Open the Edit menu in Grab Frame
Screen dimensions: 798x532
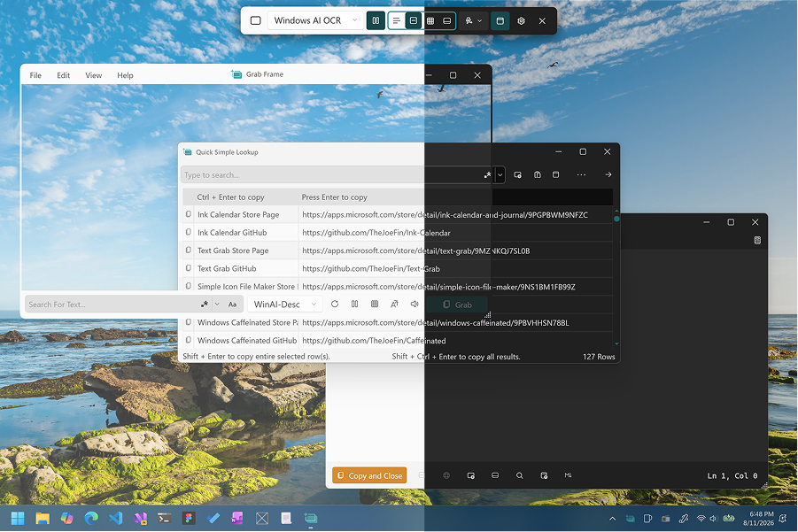(x=64, y=75)
